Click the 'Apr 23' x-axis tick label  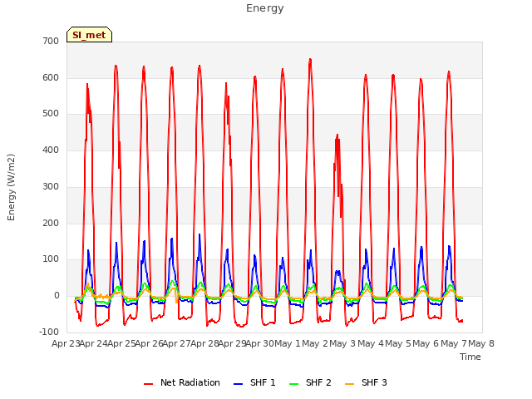coord(66,343)
